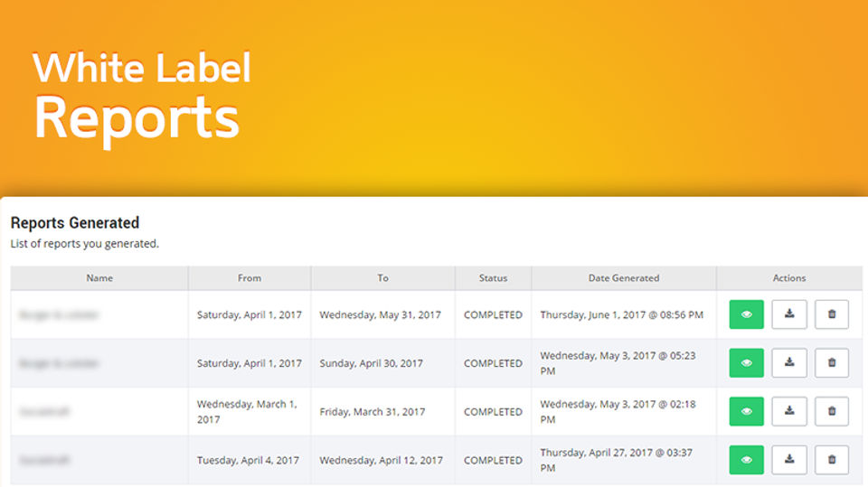Download the report generated June 1, 2017
Image resolution: width=868 pixels, height=487 pixels.
tap(789, 314)
